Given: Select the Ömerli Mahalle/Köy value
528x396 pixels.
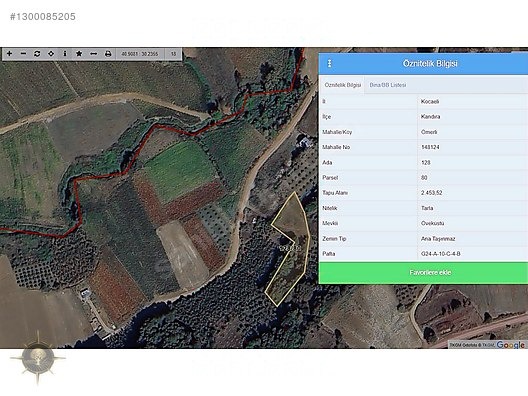Looking at the screenshot, I should coord(429,132).
